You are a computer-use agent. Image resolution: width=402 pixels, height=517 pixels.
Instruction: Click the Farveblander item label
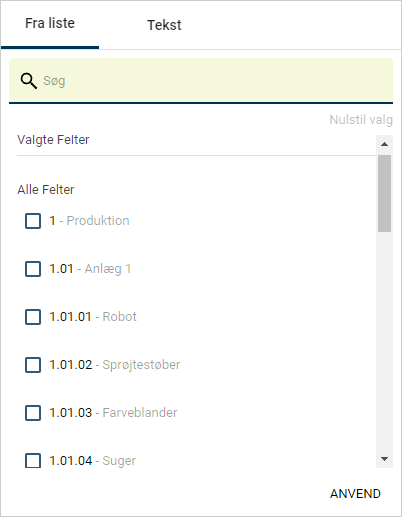click(x=140, y=413)
